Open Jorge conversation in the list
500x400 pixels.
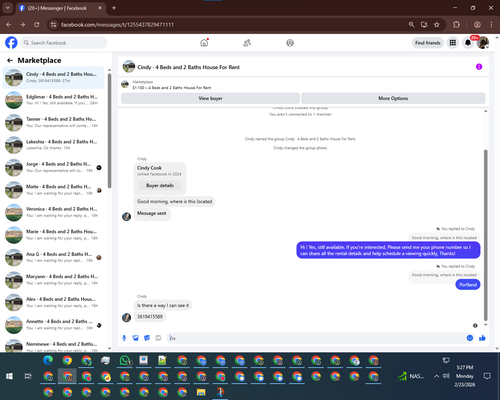(x=53, y=167)
